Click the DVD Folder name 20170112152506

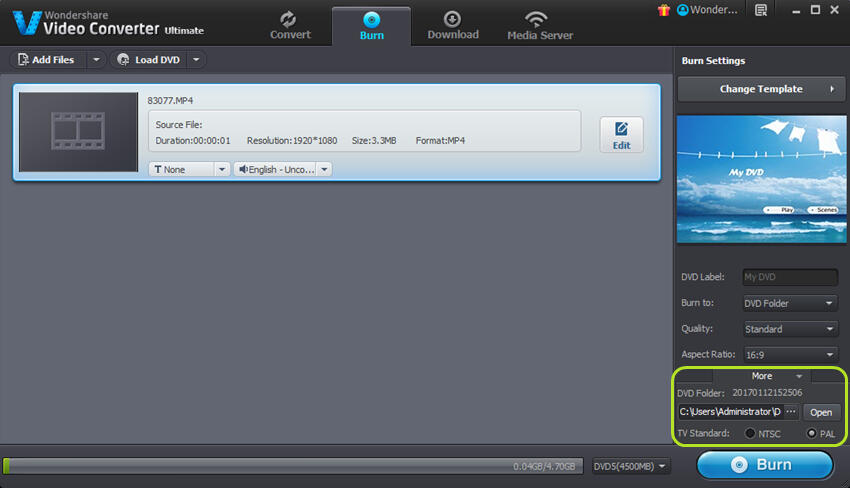[x=767, y=393]
